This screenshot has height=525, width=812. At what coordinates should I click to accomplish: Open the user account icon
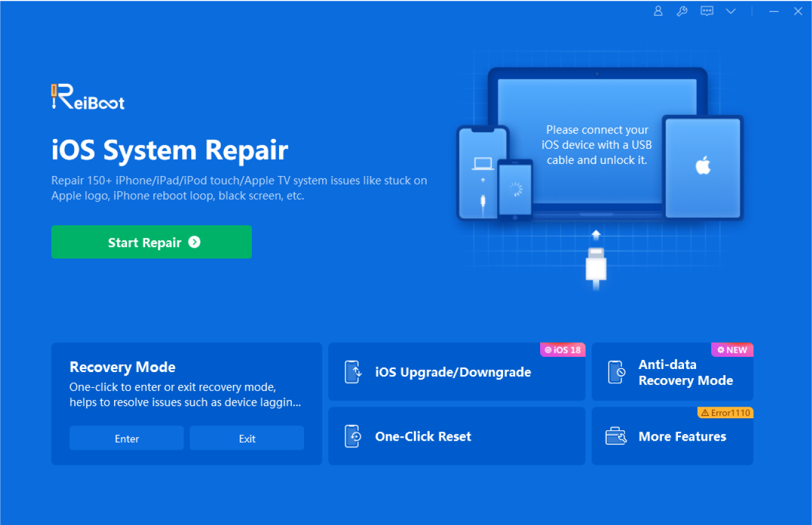(x=658, y=11)
